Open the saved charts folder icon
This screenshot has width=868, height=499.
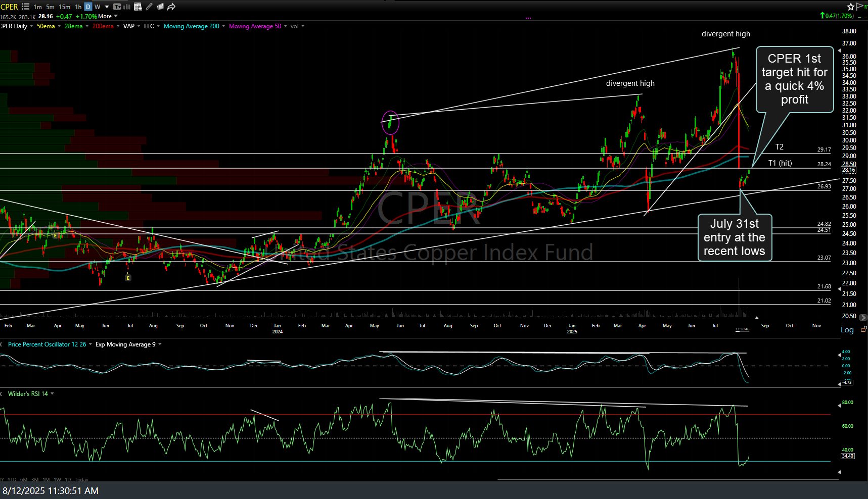click(160, 7)
